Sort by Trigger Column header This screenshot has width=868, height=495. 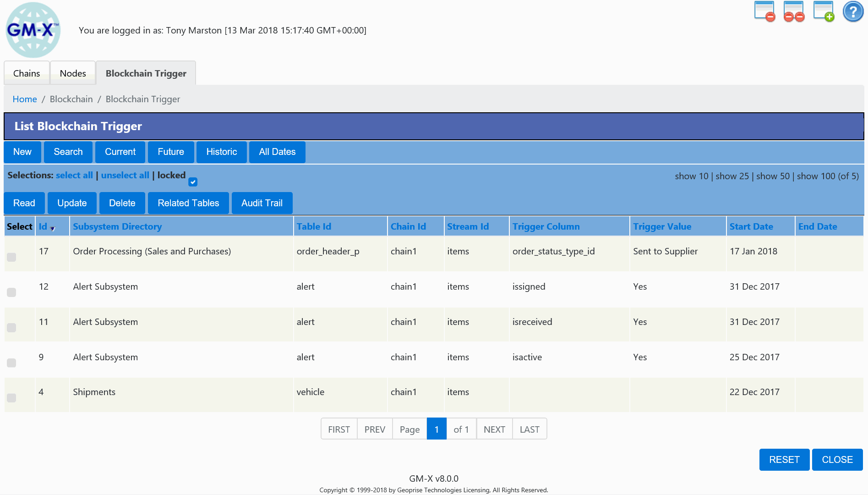[x=546, y=226]
